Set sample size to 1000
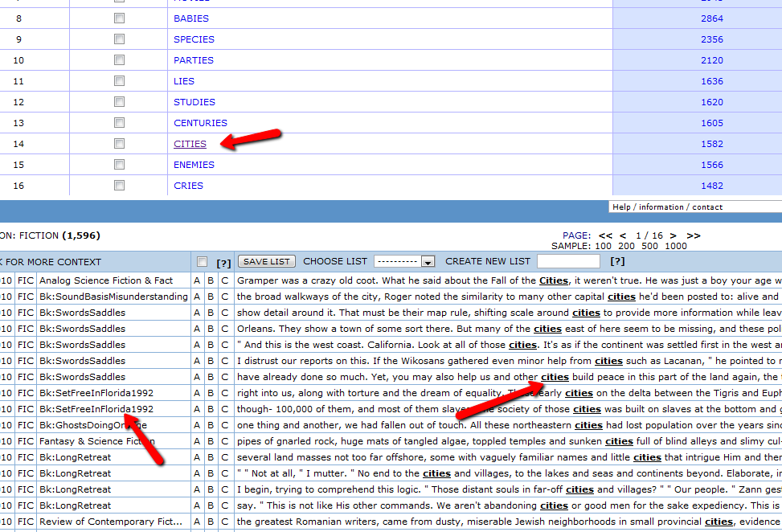 pos(676,246)
